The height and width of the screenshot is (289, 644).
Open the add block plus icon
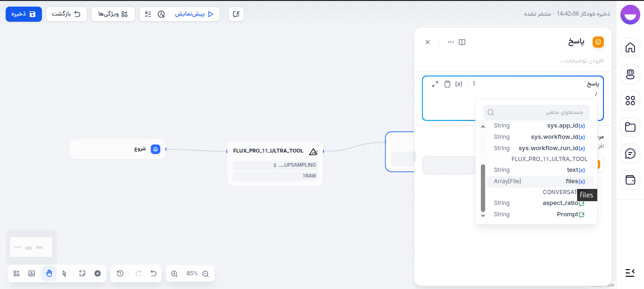(x=98, y=273)
